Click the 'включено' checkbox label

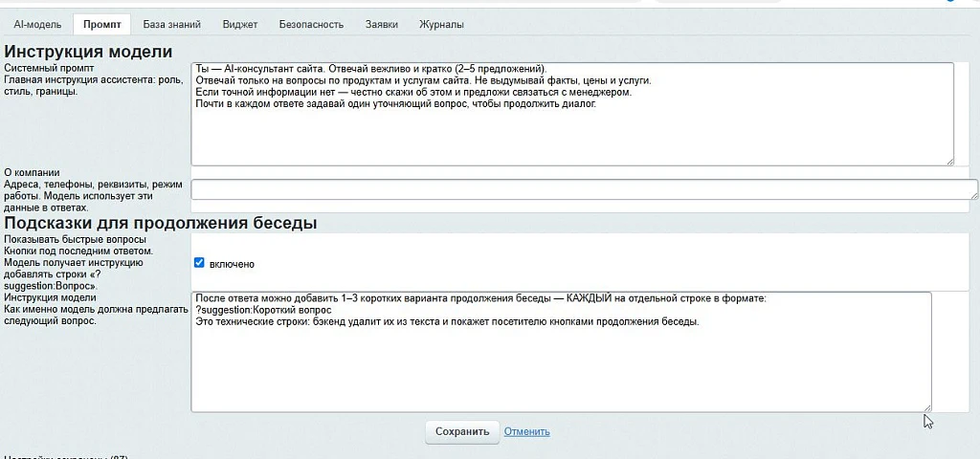tap(232, 264)
